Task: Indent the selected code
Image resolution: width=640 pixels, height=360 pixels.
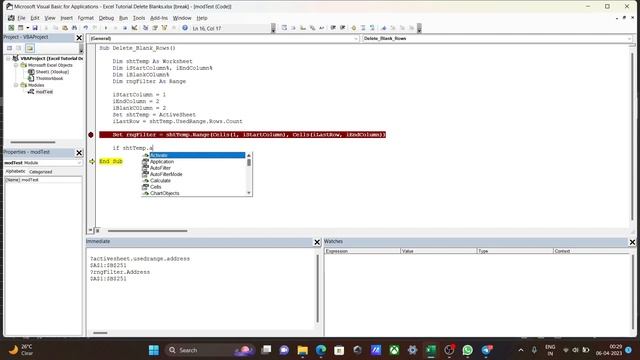Action: pyautogui.click(x=333, y=28)
